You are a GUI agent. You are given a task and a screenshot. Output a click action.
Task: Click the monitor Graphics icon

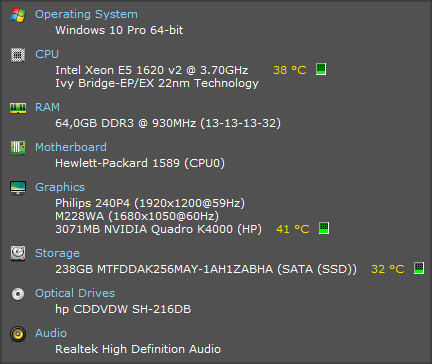coord(18,188)
